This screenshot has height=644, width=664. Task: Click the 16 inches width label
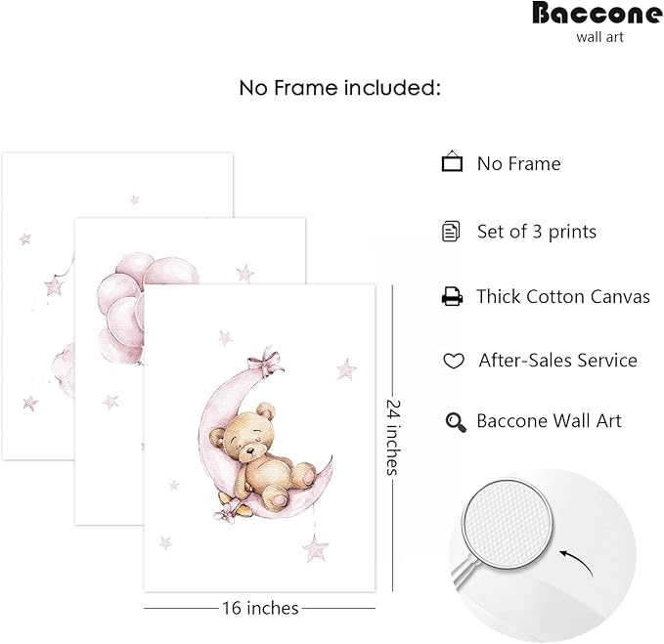pos(259,609)
